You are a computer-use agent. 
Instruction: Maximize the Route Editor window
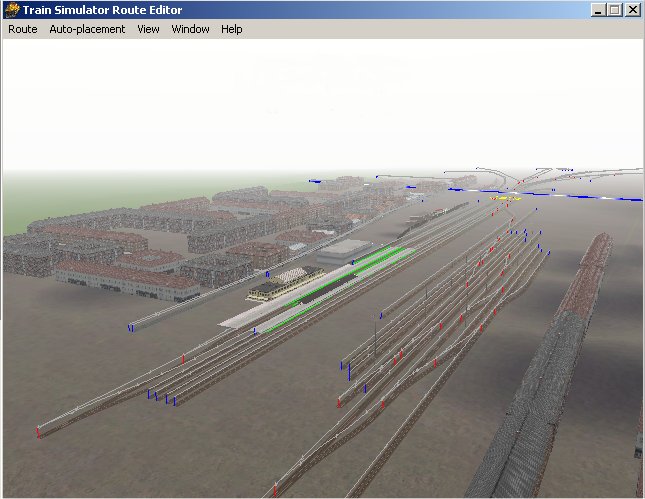click(x=613, y=10)
